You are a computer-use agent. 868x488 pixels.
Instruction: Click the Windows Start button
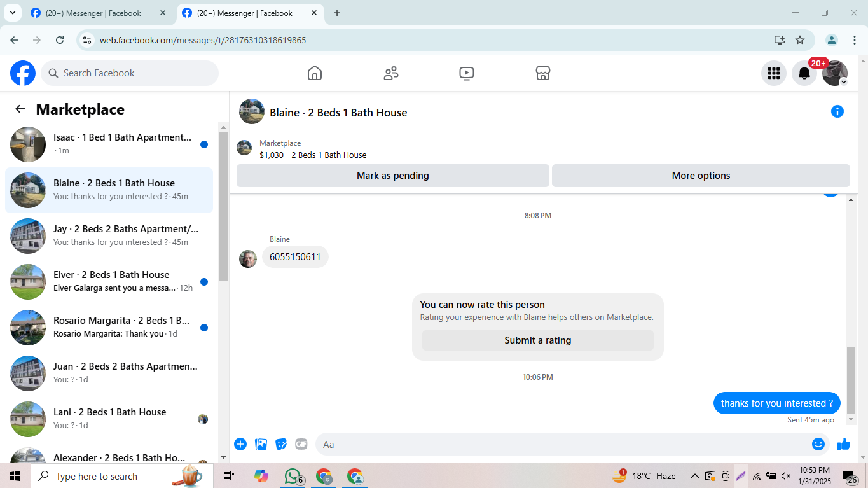[15, 476]
